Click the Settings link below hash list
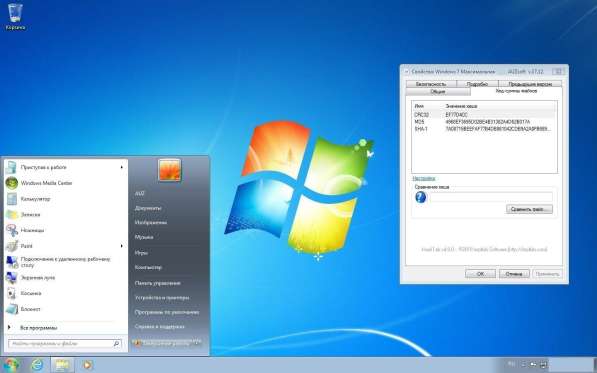597x373 pixels. [x=424, y=178]
